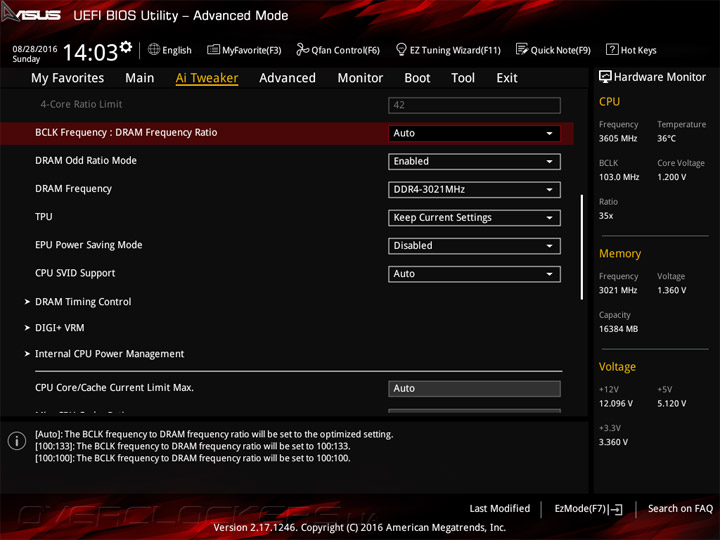The width and height of the screenshot is (720, 540).
Task: Switch to the Main tab
Action: pos(140,78)
